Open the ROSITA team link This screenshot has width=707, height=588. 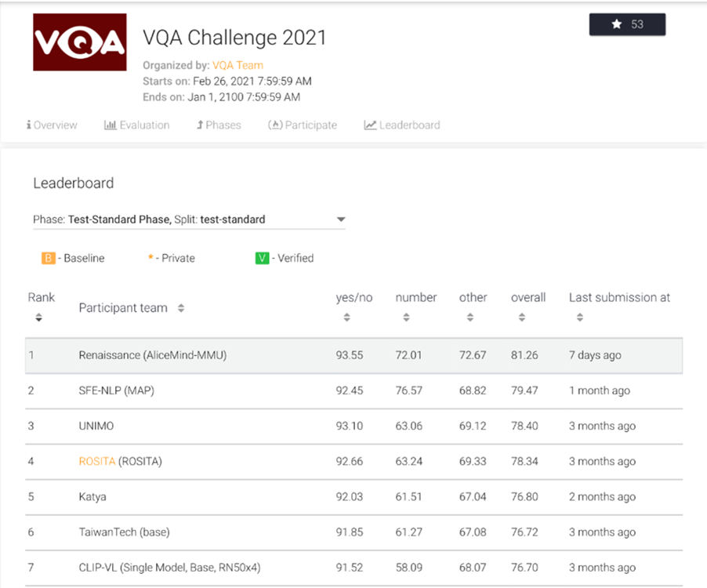(x=96, y=461)
